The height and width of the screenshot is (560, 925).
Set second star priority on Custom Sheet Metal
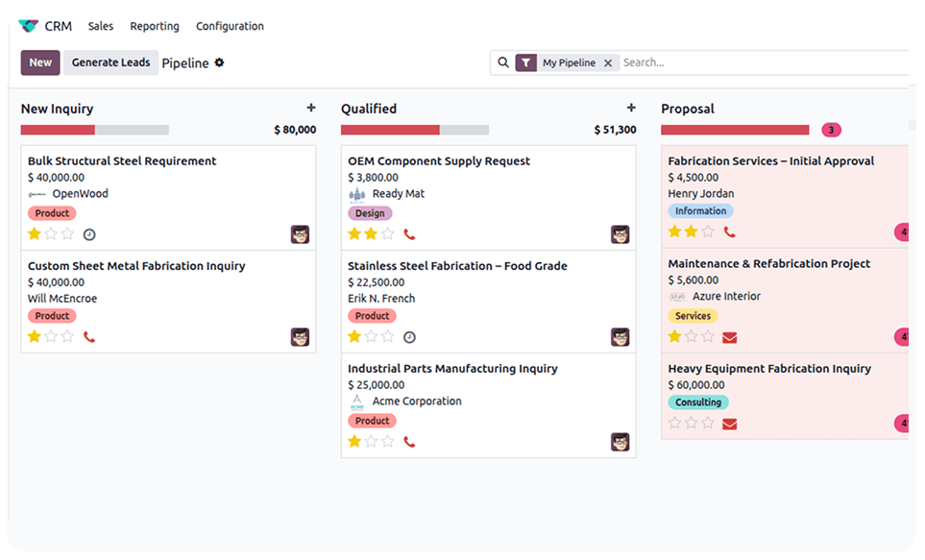click(x=51, y=336)
